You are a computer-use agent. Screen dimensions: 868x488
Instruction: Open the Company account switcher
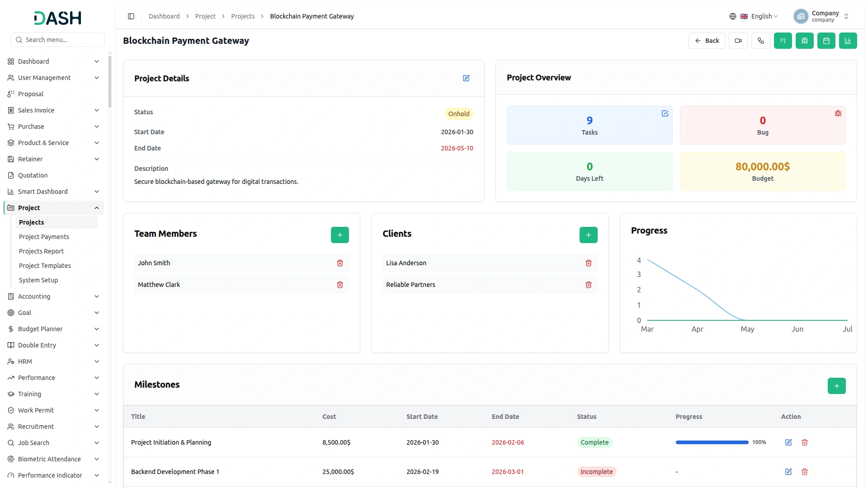pos(821,16)
